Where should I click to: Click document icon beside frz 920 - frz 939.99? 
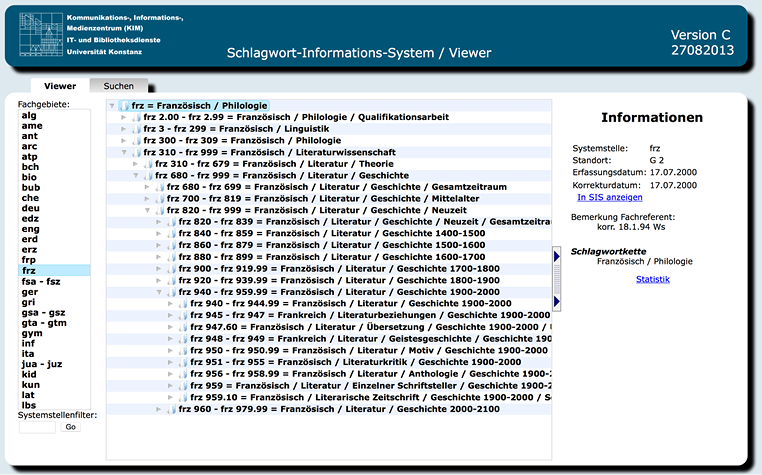coord(171,281)
